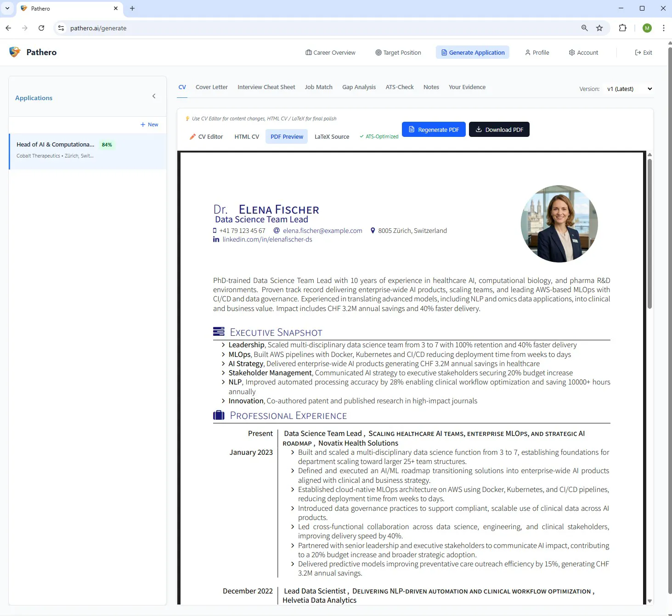Viewport: 672px width, 616px height.
Task: Open the Job Match tab
Action: coord(319,87)
